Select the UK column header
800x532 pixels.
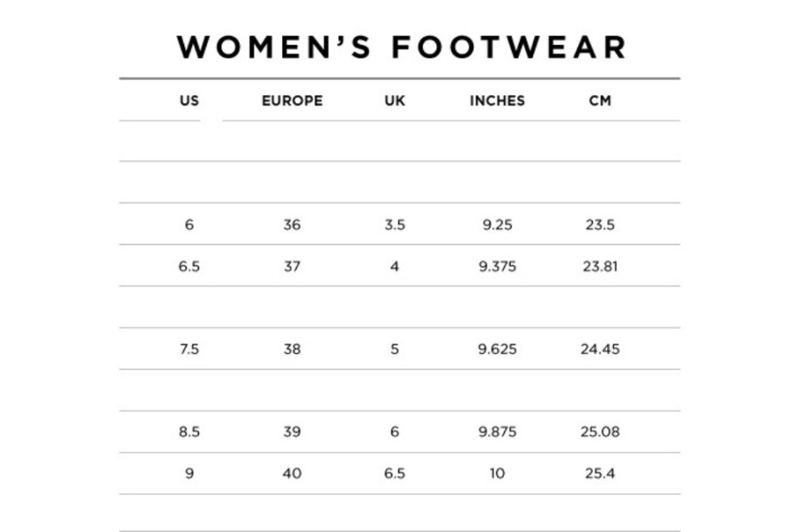395,101
